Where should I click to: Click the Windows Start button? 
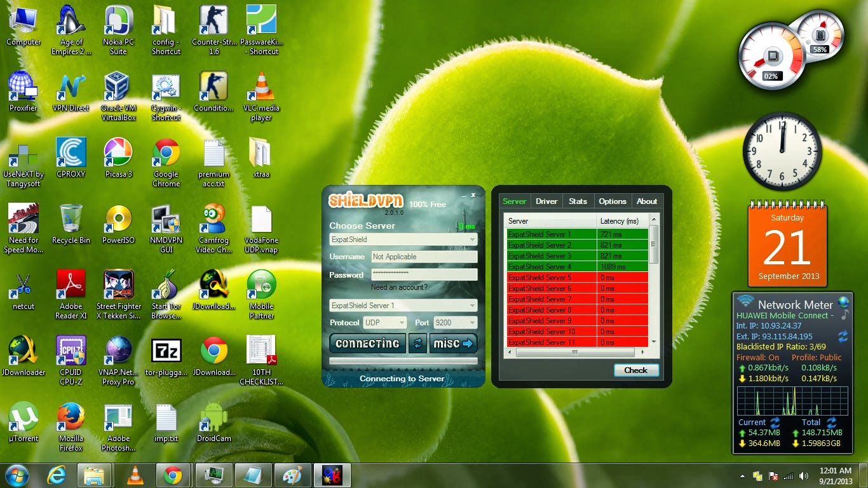tap(17, 475)
